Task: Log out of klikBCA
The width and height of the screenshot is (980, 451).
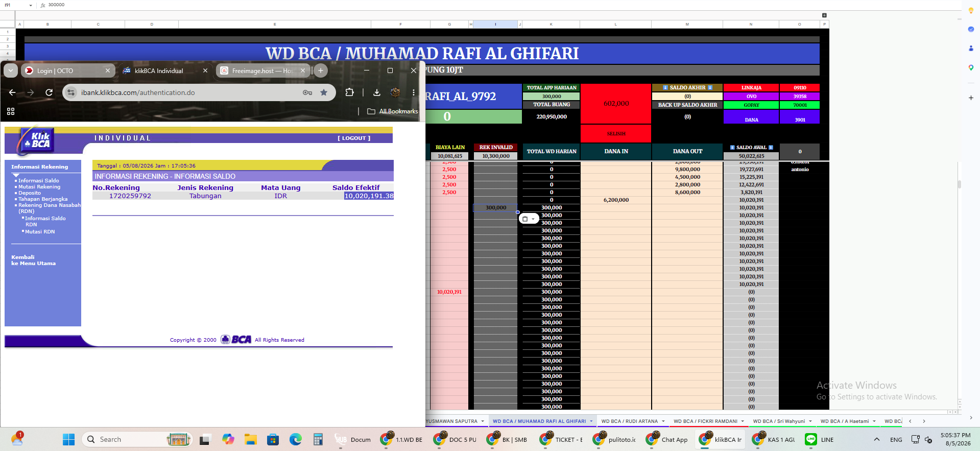Action: [x=354, y=138]
